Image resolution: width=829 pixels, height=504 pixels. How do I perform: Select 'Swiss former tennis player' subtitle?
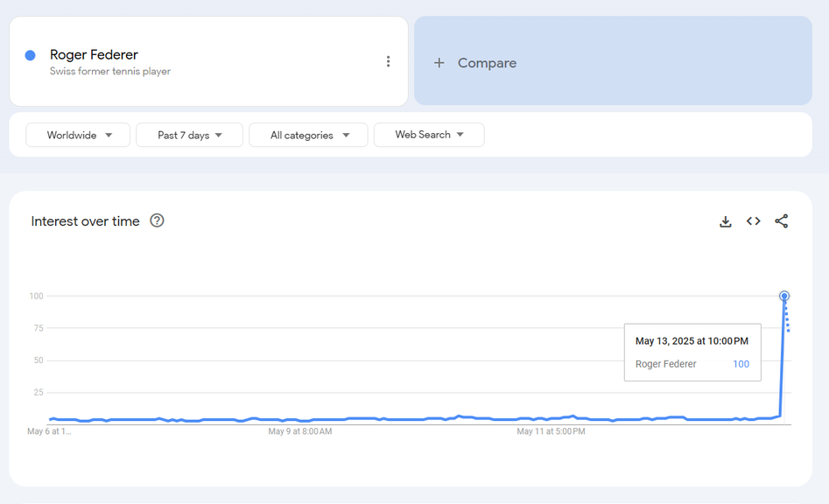(x=110, y=72)
